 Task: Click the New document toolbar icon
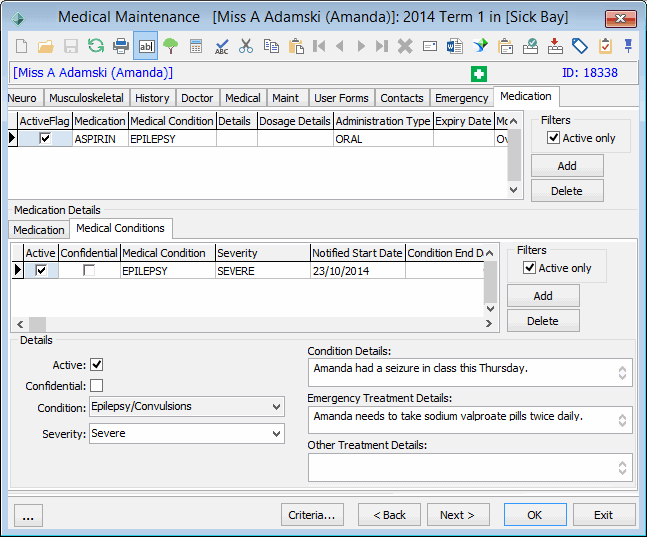pos(21,46)
